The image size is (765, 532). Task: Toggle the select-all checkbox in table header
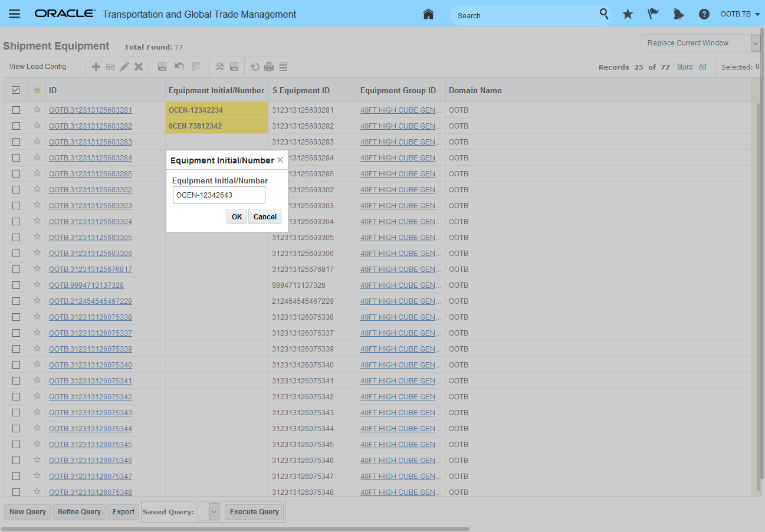pos(16,90)
